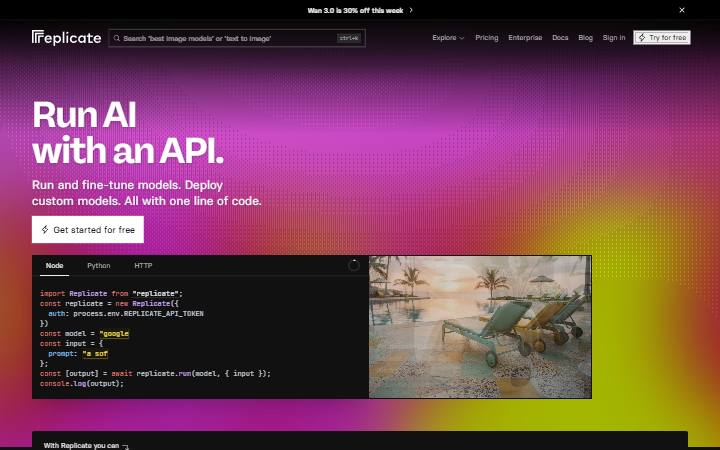Open the Pricing page
The image size is (720, 450).
tap(487, 38)
